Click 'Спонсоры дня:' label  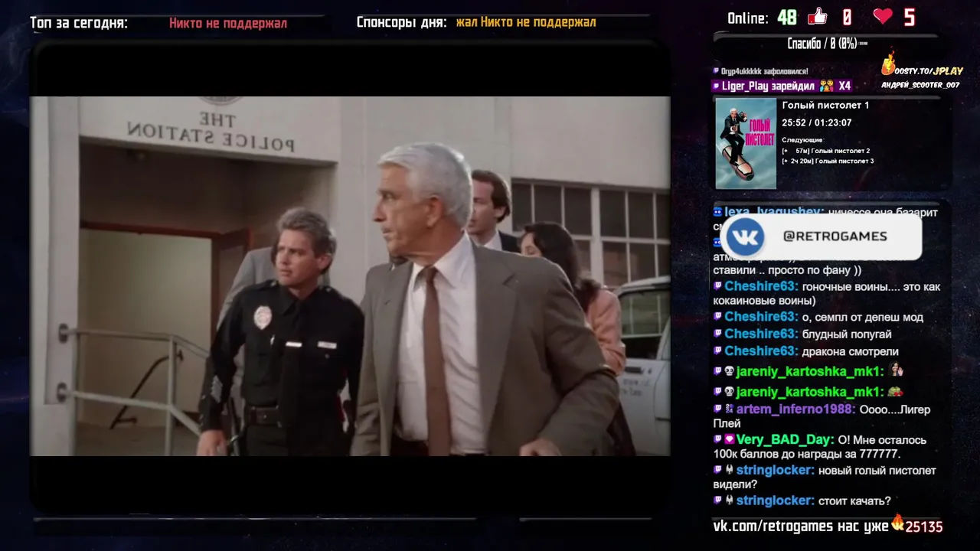point(401,22)
